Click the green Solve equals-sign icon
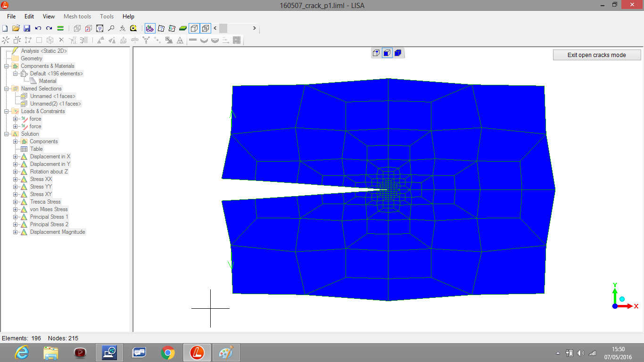The width and height of the screenshot is (644, 362). (60, 28)
